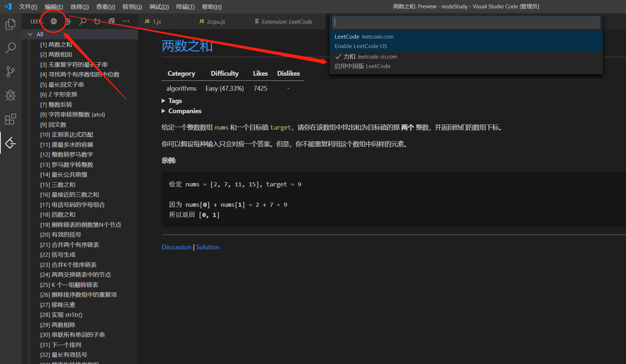
Task: Select 力扣 leetcode-cn.com endpoint option
Action: click(466, 61)
